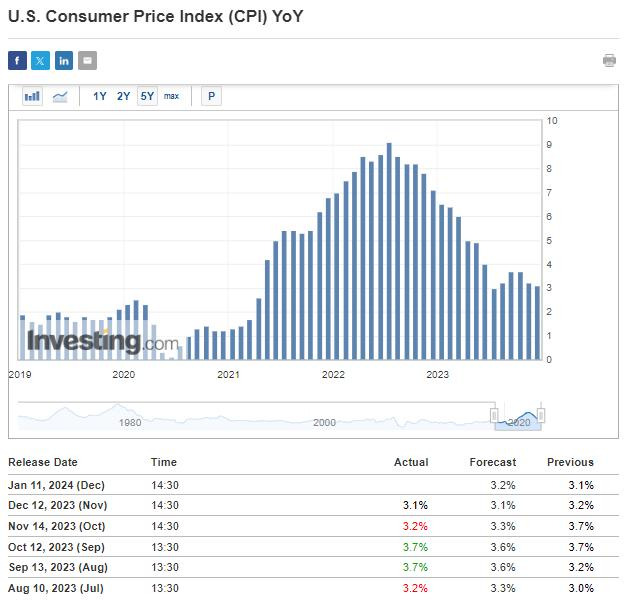Open the Dec 12, 2023 (Nov) release row
This screenshot has width=626, height=613.
313,506
